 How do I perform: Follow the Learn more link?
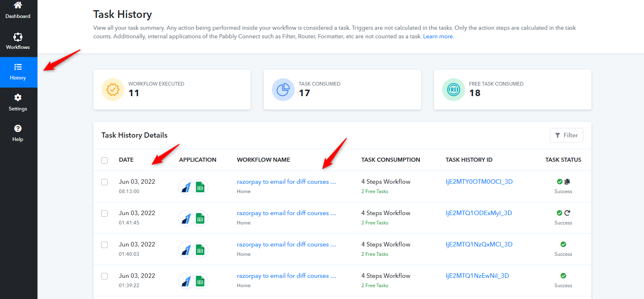(438, 37)
